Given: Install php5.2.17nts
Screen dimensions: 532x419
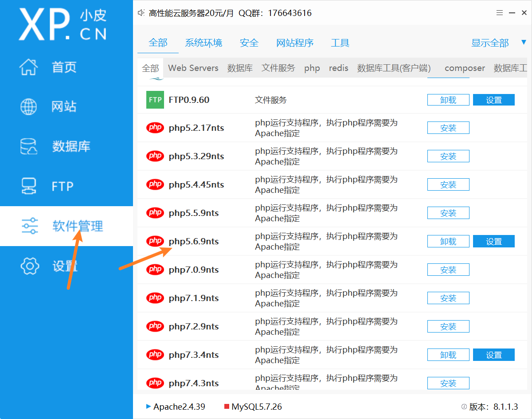Looking at the screenshot, I should 448,128.
